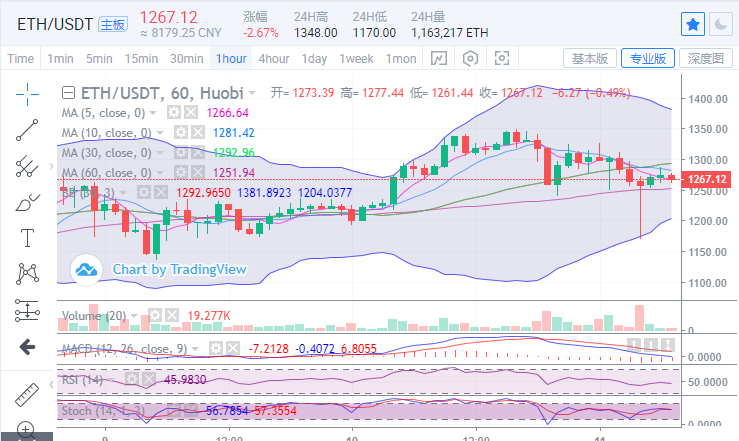
Task: Toggle the star favorite button
Action: [x=692, y=22]
